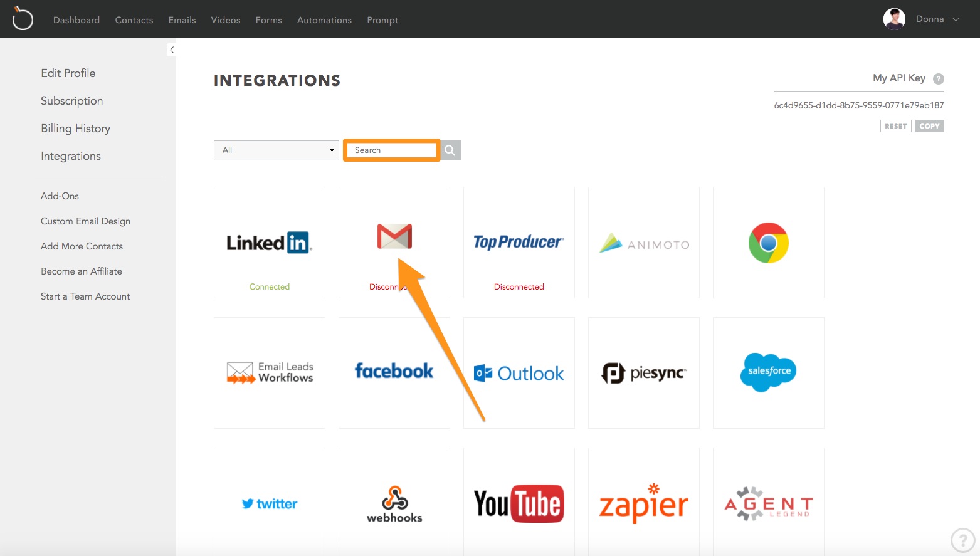Viewport: 980px width, 556px height.
Task: Click the API key value text
Action: [x=859, y=105]
